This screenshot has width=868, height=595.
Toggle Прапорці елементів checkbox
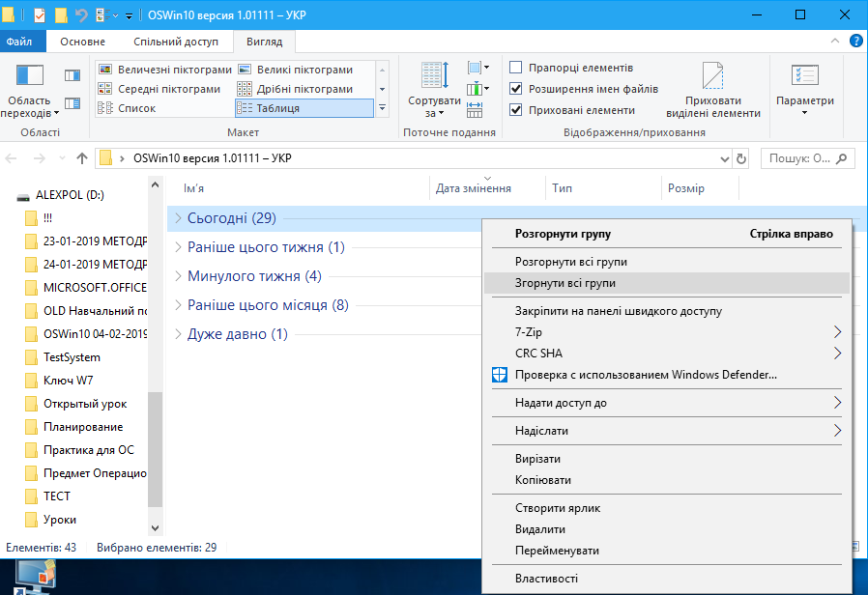click(x=515, y=68)
